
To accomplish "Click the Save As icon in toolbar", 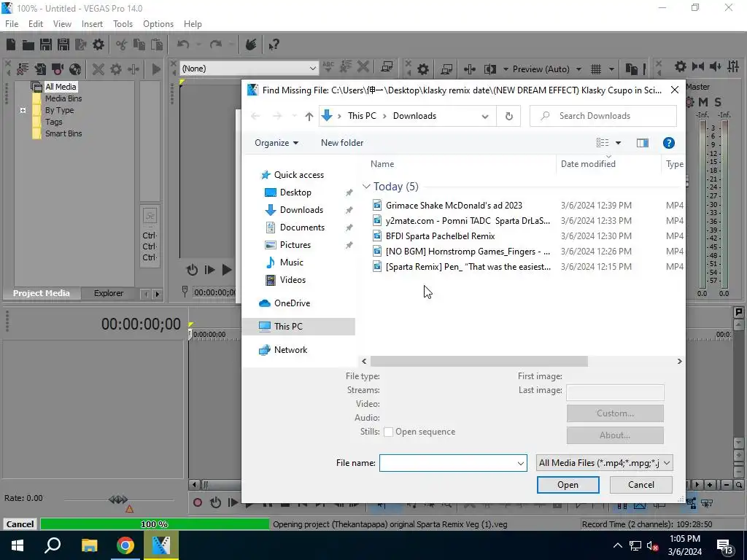I will pyautogui.click(x=63, y=44).
